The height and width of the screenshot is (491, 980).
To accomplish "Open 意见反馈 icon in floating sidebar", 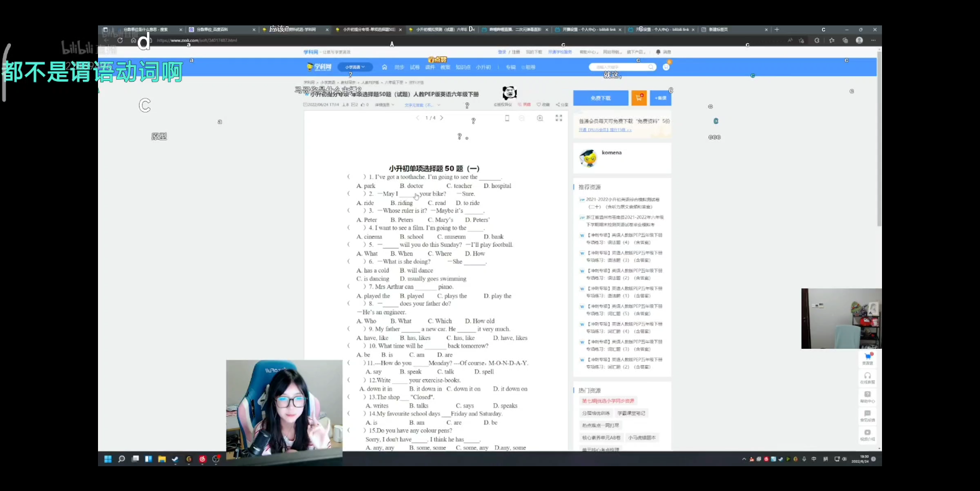I will (x=867, y=416).
